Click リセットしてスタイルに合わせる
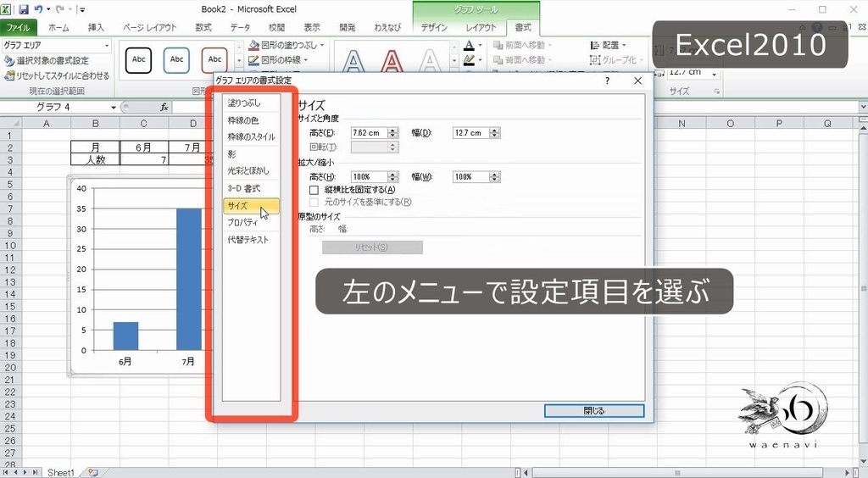 (x=57, y=75)
